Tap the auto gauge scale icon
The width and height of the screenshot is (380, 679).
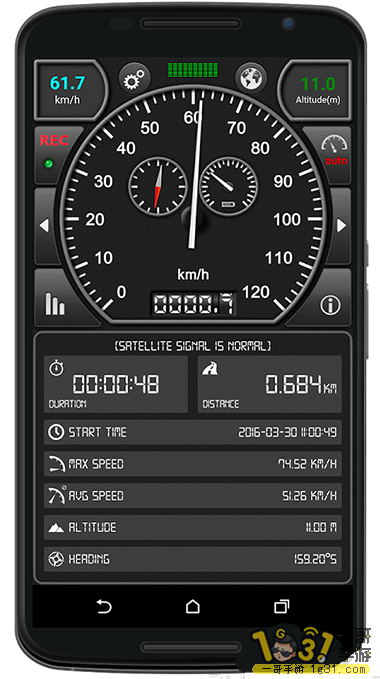pyautogui.click(x=334, y=150)
